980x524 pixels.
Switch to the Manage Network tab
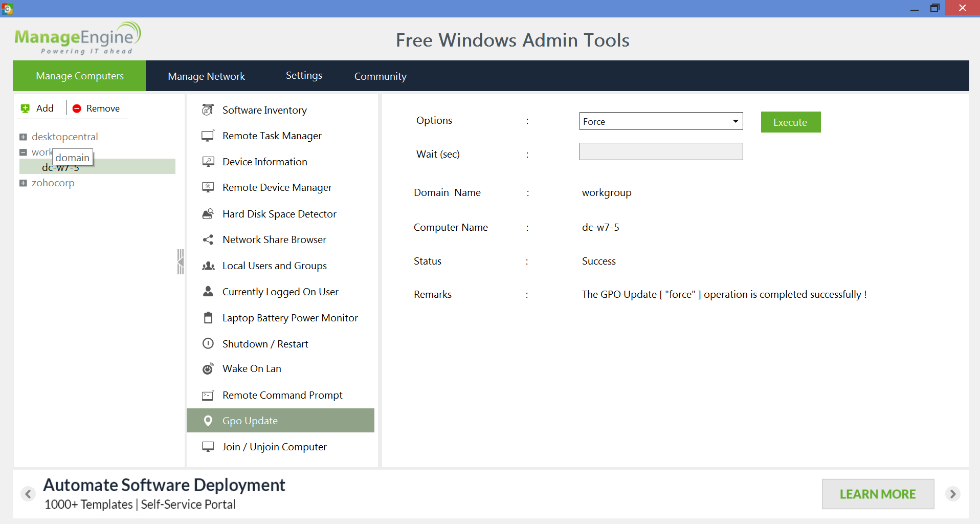coord(206,76)
